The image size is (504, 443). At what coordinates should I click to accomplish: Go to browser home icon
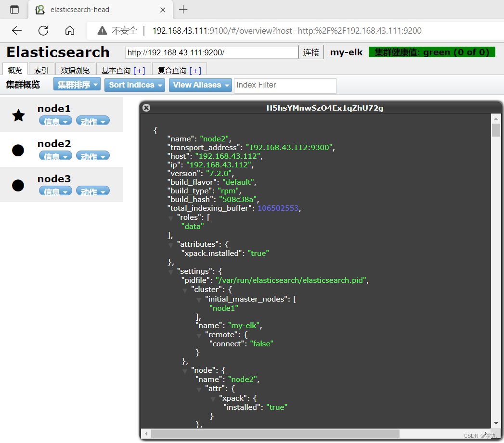70,31
